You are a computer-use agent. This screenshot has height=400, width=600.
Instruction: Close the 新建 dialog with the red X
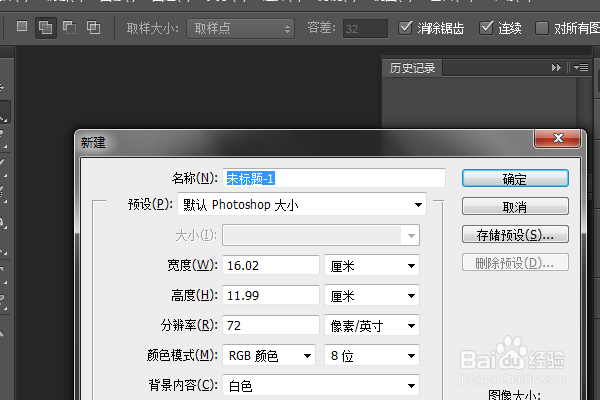pos(558,139)
